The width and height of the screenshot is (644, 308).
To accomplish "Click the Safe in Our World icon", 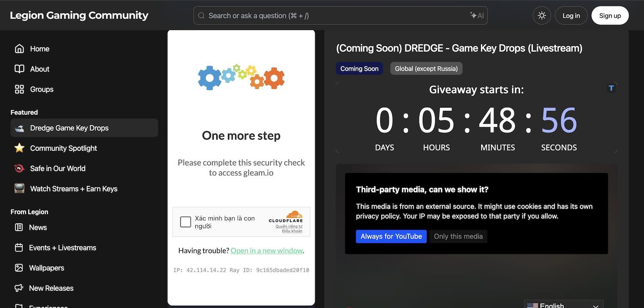I will pos(19,168).
